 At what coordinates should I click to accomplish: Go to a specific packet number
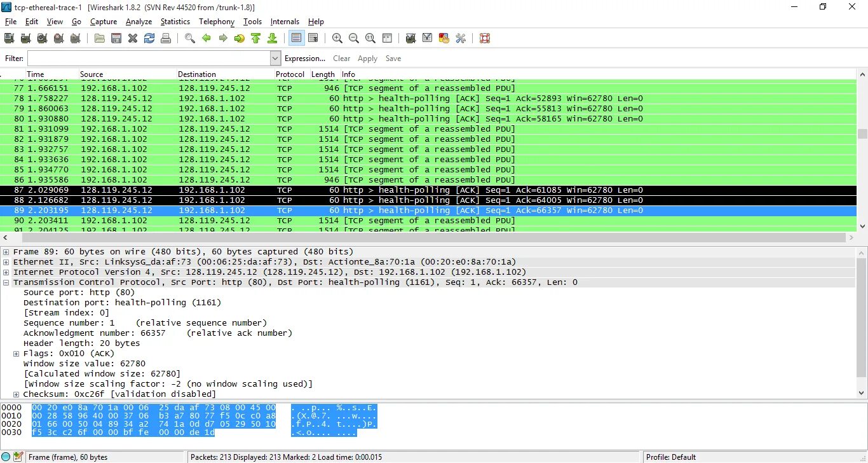tap(240, 38)
